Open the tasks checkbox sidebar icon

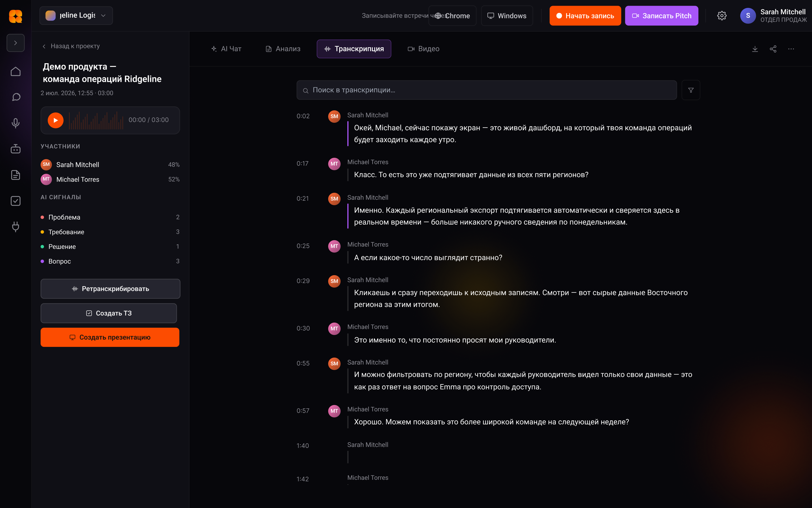coord(16,201)
